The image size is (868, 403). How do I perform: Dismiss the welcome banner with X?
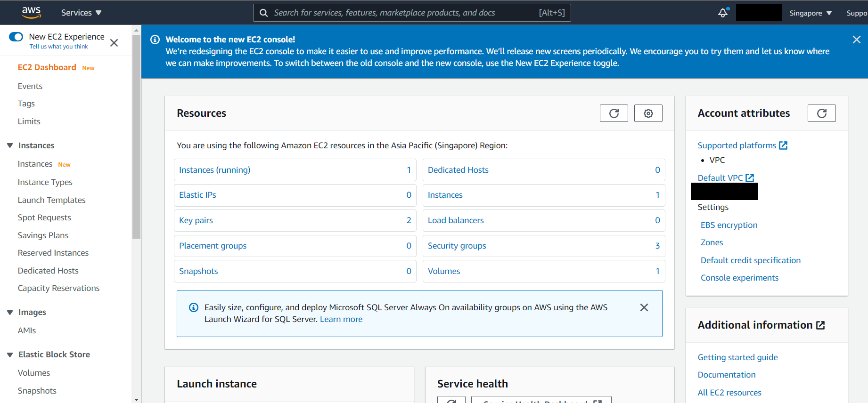(856, 40)
